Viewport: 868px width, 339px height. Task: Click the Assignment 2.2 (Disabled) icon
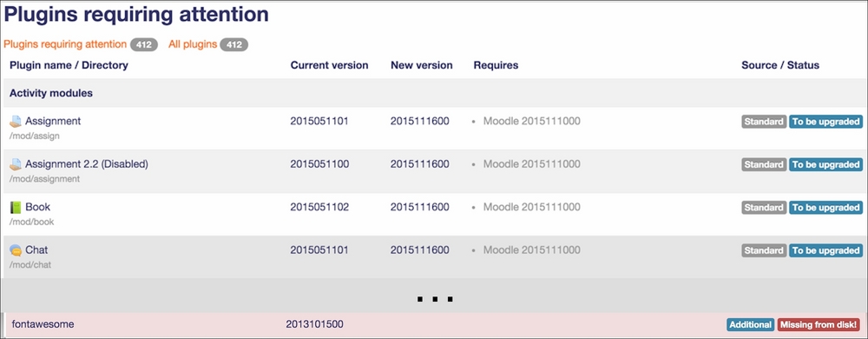click(16, 164)
